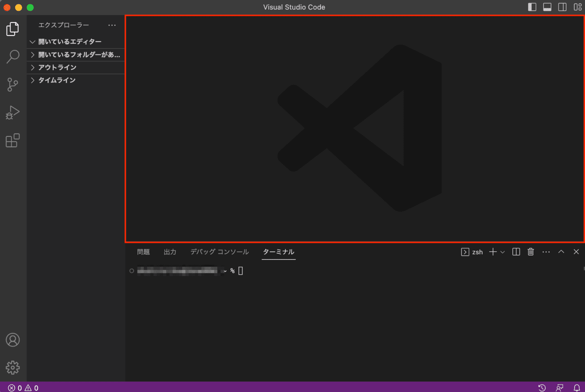Viewport: 585px width, 392px height.
Task: Open the new terminal profile dropdown arrow
Action: pos(503,252)
